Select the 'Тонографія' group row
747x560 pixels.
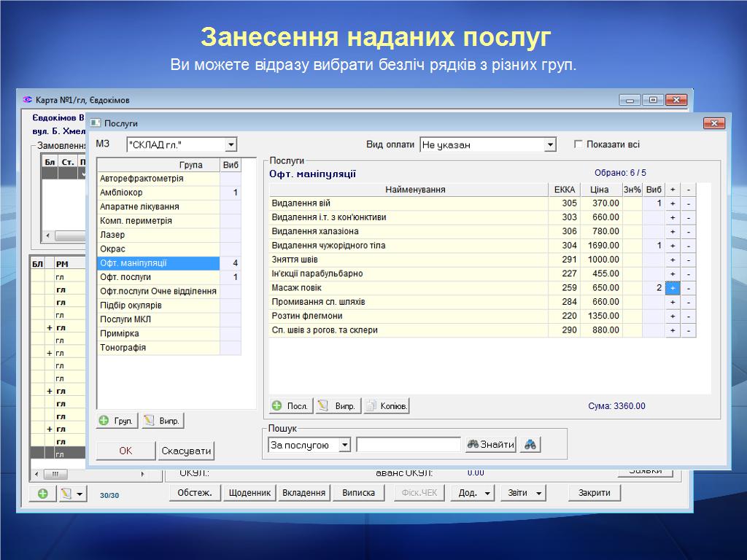(x=158, y=348)
